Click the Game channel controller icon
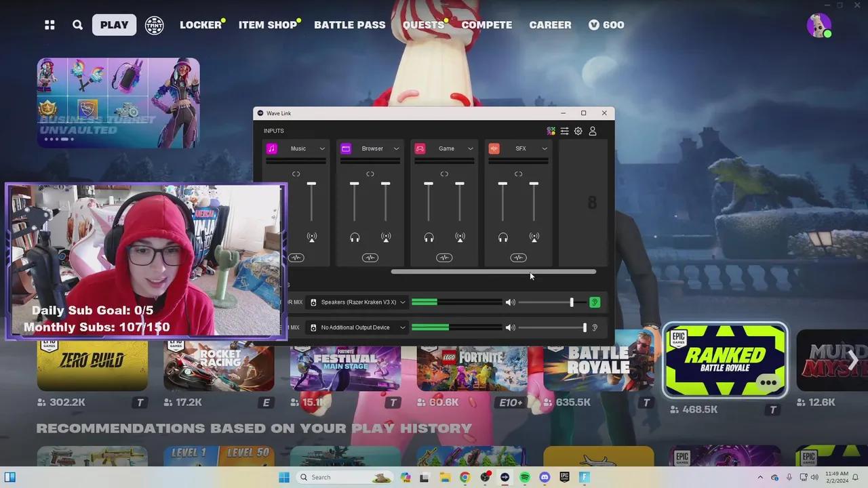 420,148
